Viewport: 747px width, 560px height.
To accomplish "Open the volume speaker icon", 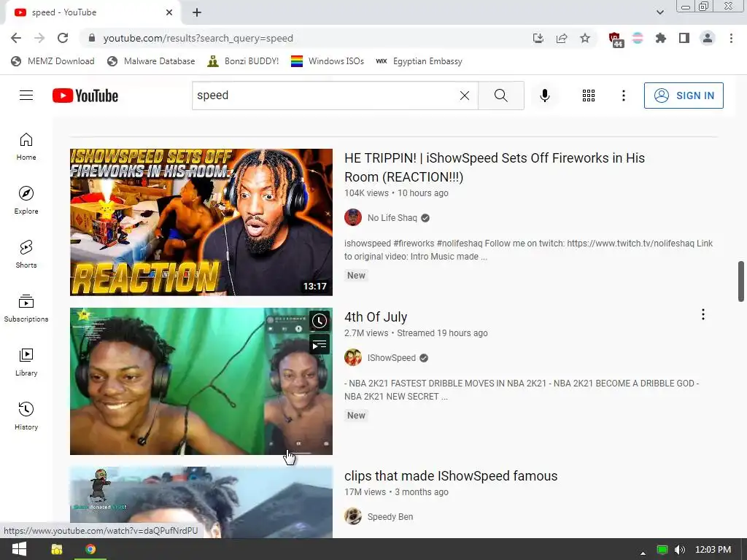I will click(x=680, y=550).
